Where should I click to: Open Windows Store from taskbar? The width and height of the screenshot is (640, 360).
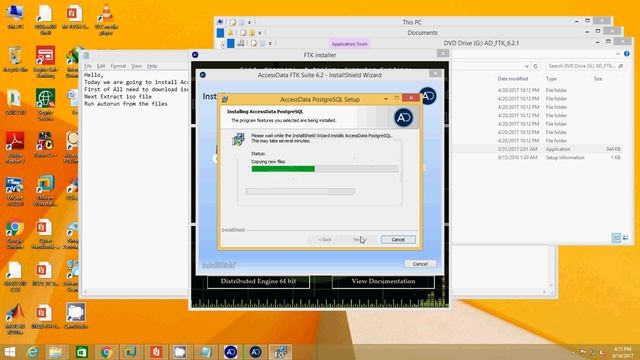(x=82, y=352)
